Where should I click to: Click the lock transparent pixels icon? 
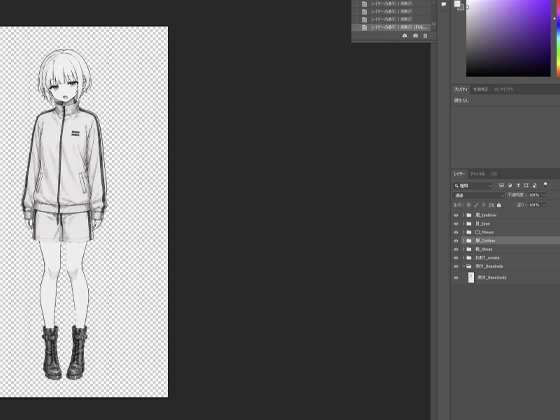(469, 205)
